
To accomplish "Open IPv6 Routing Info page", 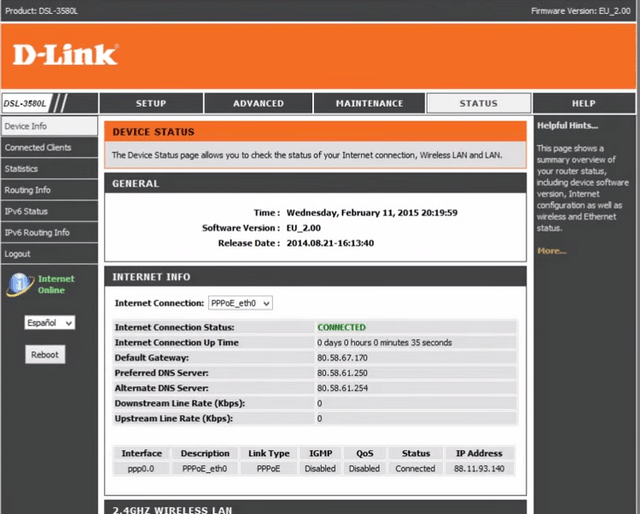I will coord(49,232).
